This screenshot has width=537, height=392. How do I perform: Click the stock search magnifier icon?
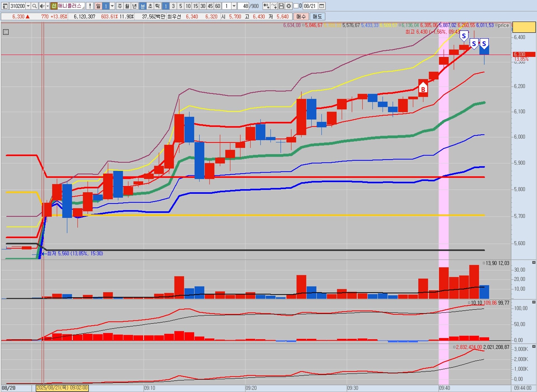pyautogui.click(x=34, y=6)
